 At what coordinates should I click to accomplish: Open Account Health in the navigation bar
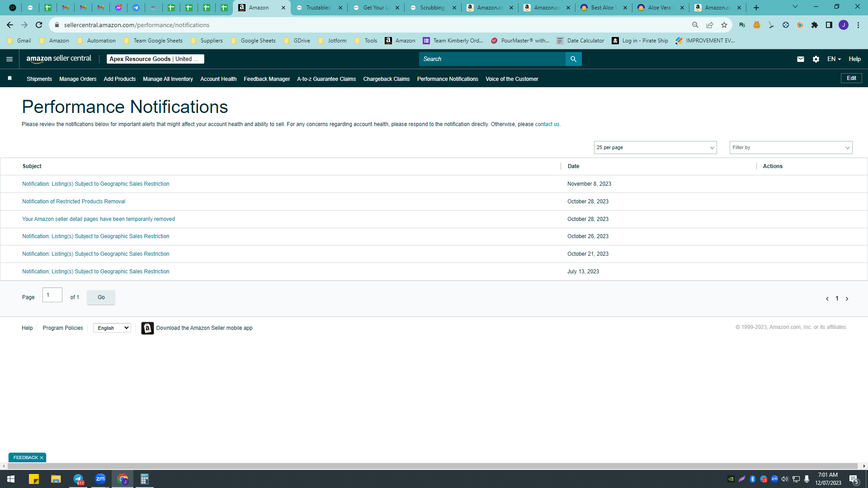218,79
